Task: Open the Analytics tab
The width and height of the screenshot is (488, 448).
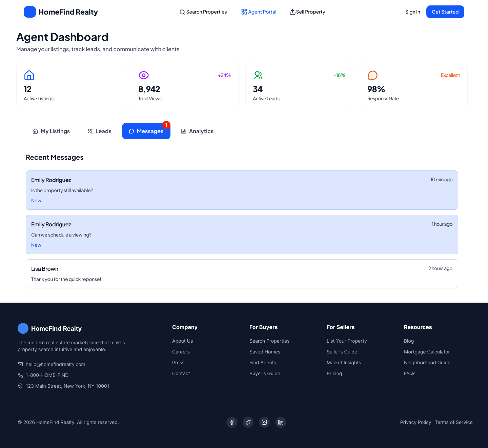Action: point(197,131)
